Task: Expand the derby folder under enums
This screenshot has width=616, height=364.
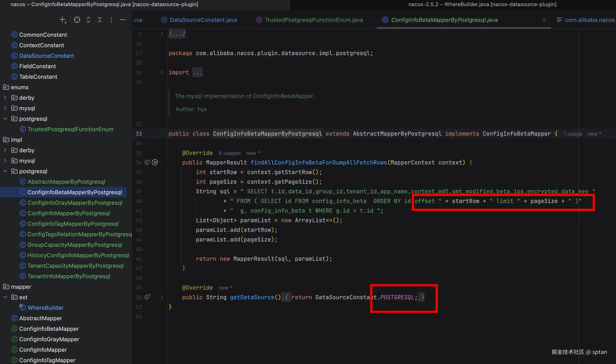Action: [x=5, y=98]
